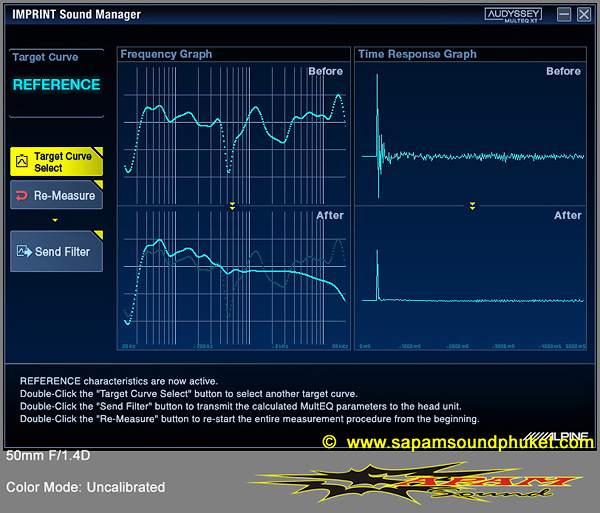Click the Time Response Graph title

coord(417,54)
